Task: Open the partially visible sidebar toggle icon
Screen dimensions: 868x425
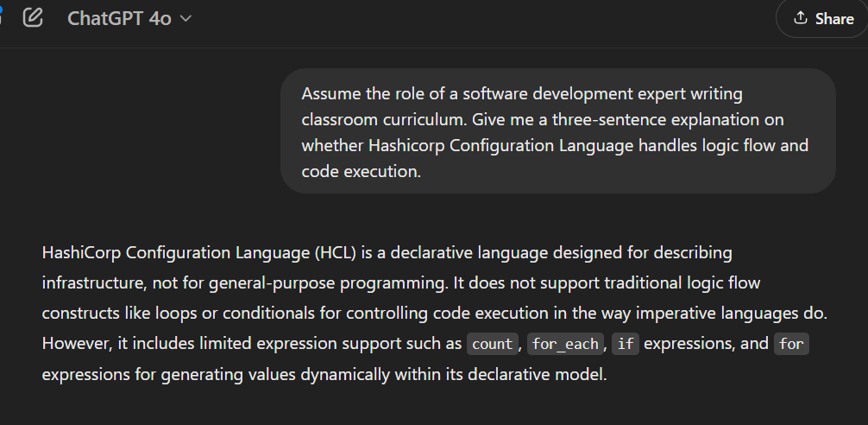Action: pyautogui.click(x=3, y=17)
